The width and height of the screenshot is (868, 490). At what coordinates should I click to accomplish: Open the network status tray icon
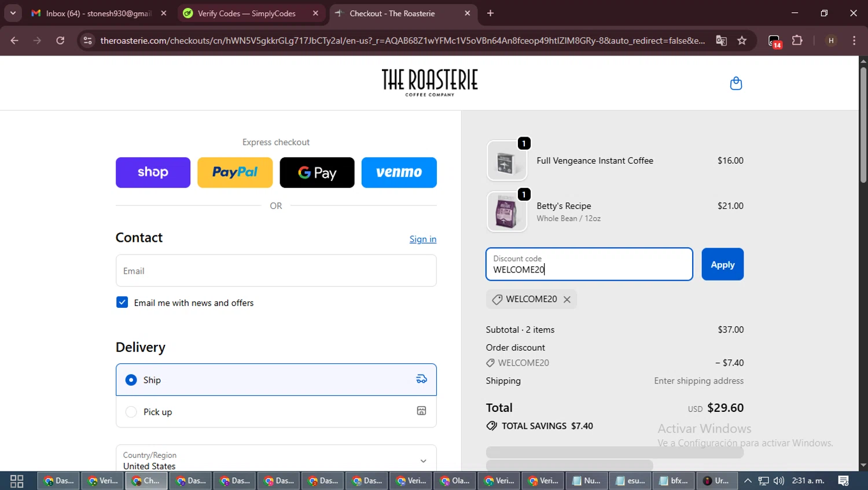763,481
